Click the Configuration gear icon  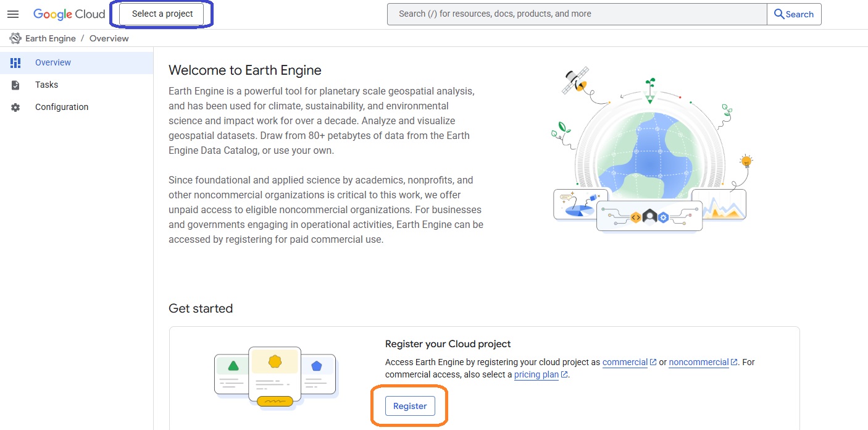(15, 107)
